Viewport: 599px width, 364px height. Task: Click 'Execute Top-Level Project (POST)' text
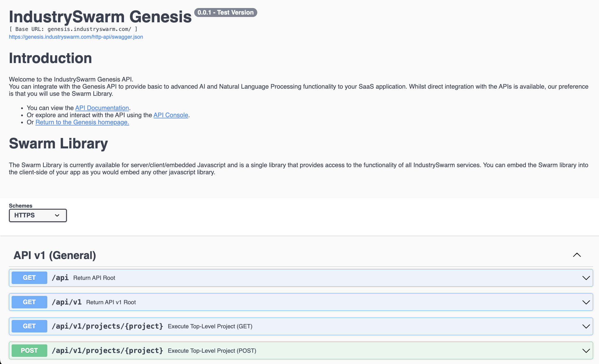coord(212,351)
